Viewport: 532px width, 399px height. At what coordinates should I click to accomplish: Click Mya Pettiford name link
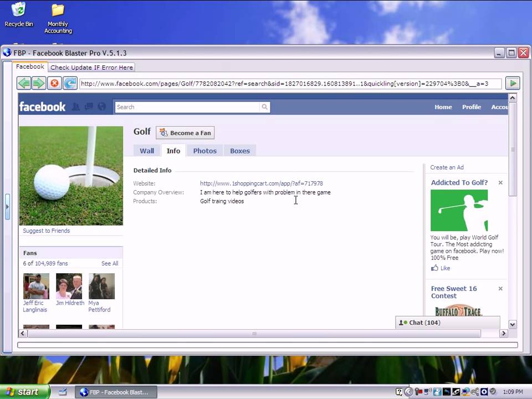pyautogui.click(x=99, y=306)
